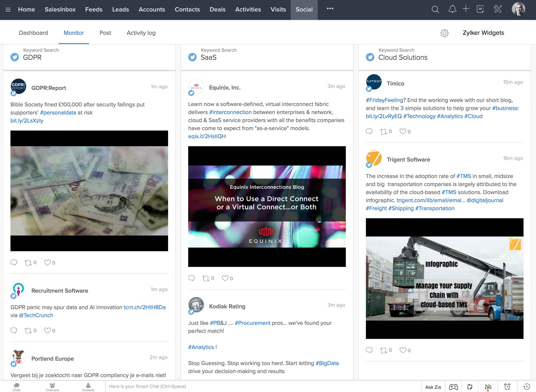Open the Activities module
536x392 pixels.
(x=248, y=9)
